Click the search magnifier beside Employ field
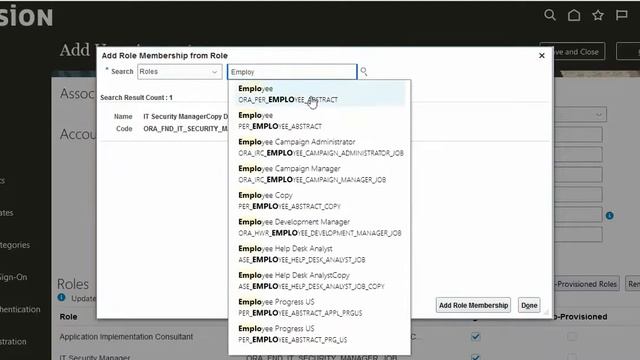This screenshot has width=640, height=360. click(x=364, y=72)
